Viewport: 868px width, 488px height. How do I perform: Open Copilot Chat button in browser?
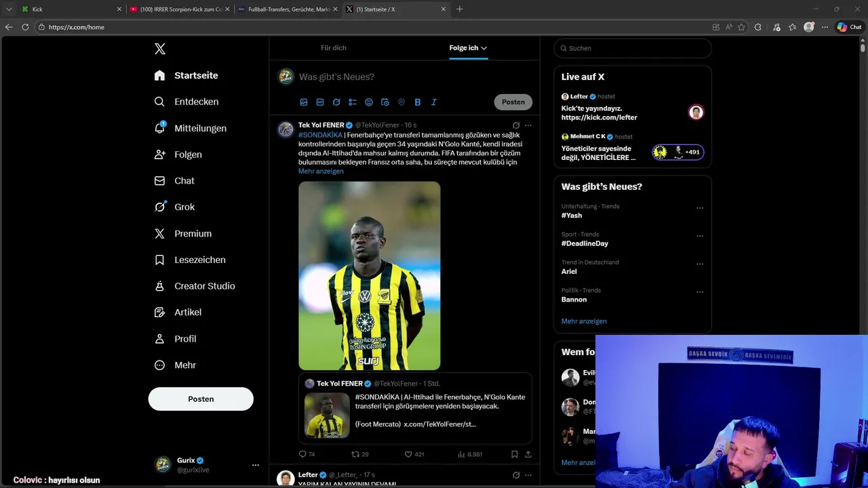(x=849, y=27)
